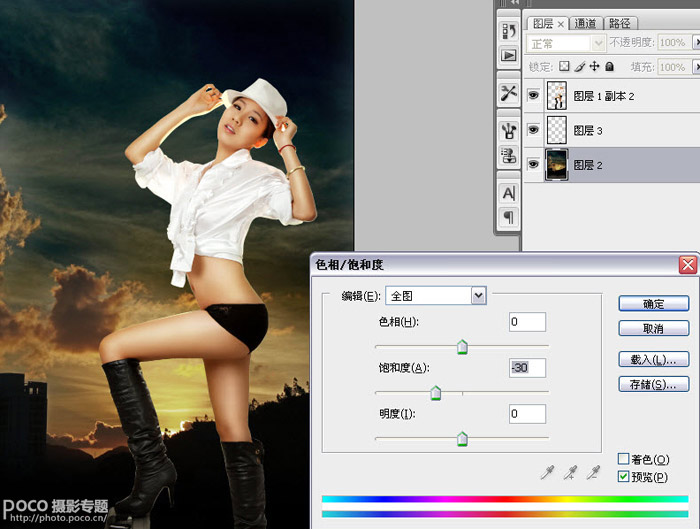Click the 填充 100% field

pos(674,67)
